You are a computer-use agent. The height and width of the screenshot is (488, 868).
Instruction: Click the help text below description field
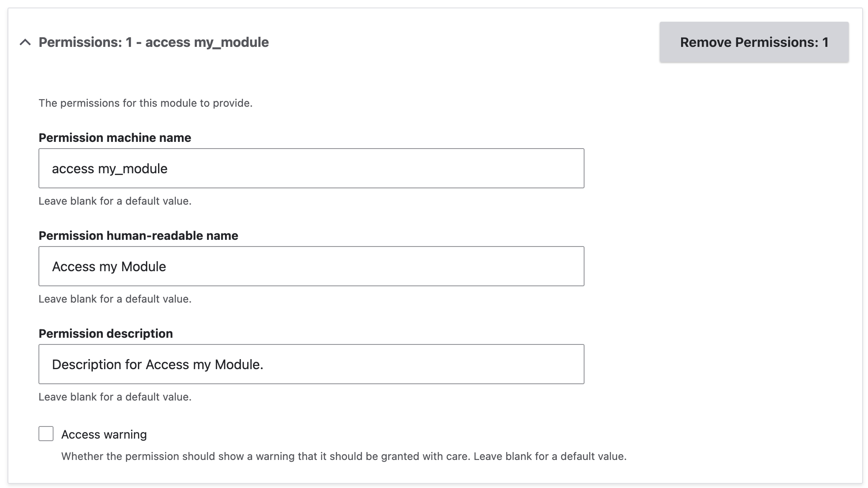pyautogui.click(x=115, y=397)
